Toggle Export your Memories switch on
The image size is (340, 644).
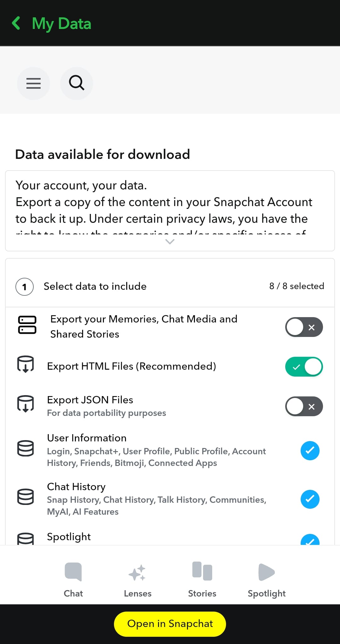pos(303,327)
